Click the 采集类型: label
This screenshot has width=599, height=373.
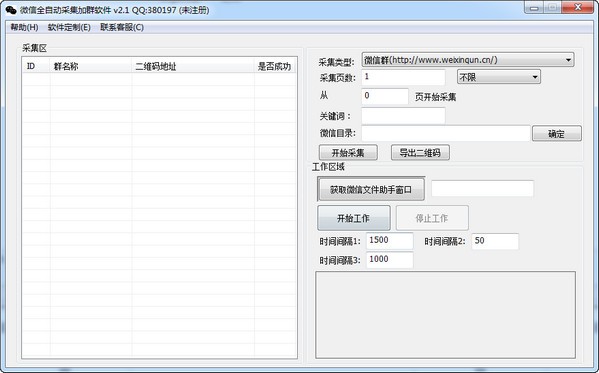(x=337, y=62)
